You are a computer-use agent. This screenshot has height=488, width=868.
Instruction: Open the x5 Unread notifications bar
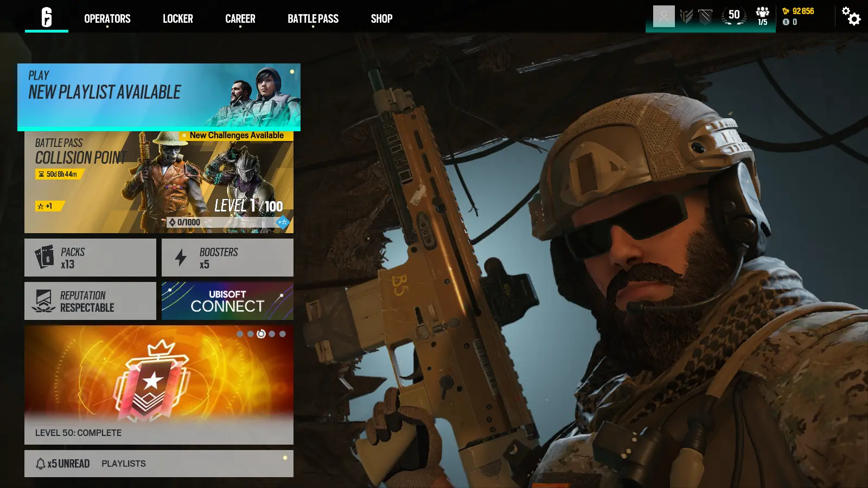pyautogui.click(x=159, y=464)
